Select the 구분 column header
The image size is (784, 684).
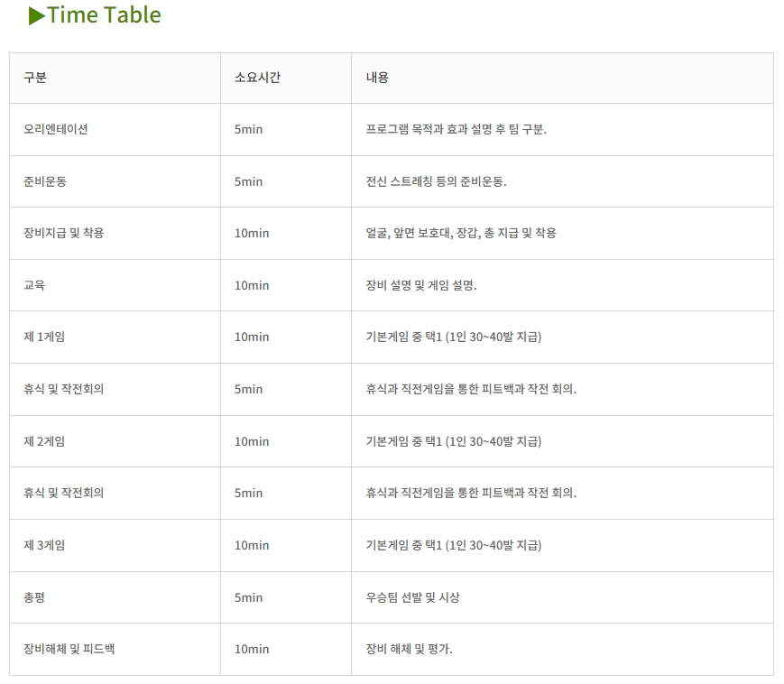(35, 78)
